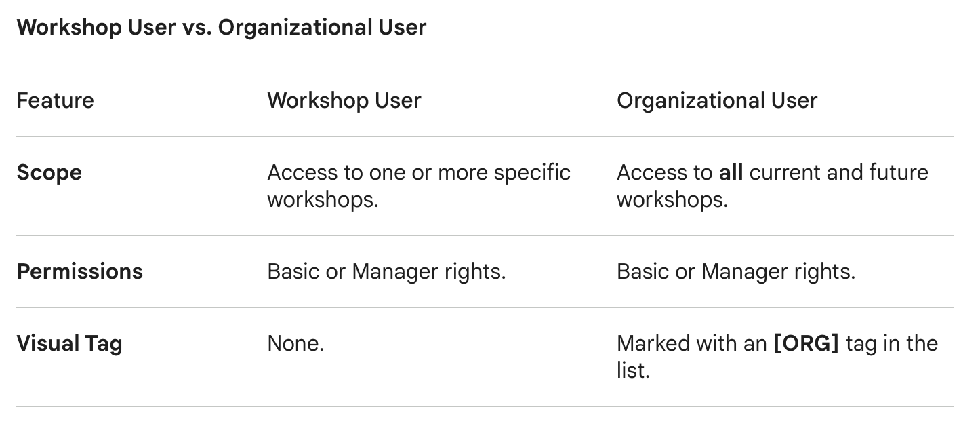This screenshot has height=426, width=980.
Task: Click the 'Workshop User' column header
Action: tap(344, 101)
